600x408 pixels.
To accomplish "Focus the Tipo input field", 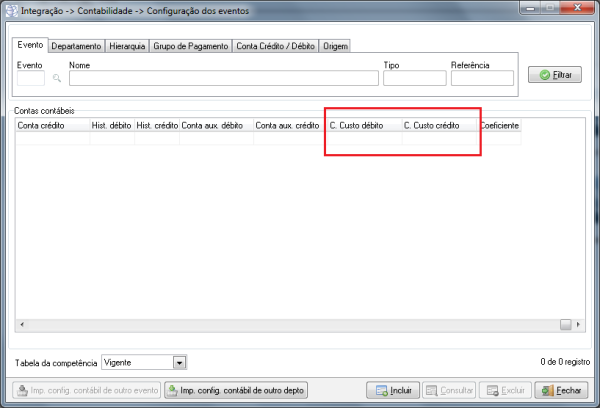I will [x=414, y=78].
